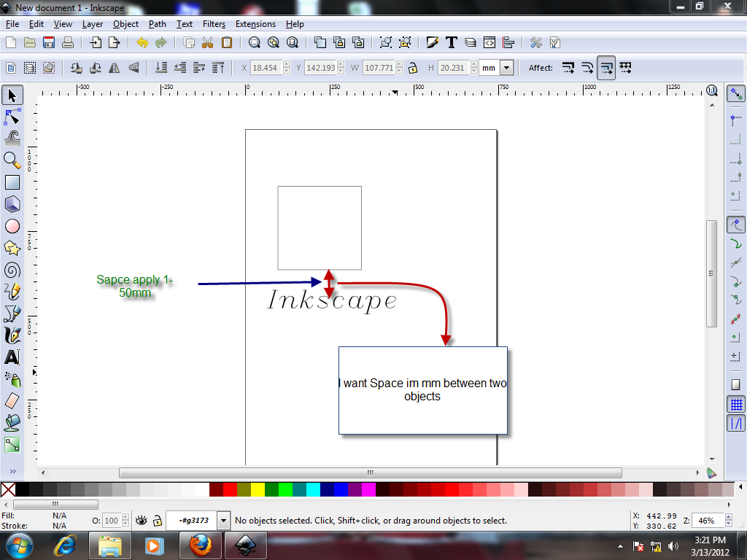747x560 pixels.
Task: Click the Undo arrow icon
Action: (x=142, y=42)
